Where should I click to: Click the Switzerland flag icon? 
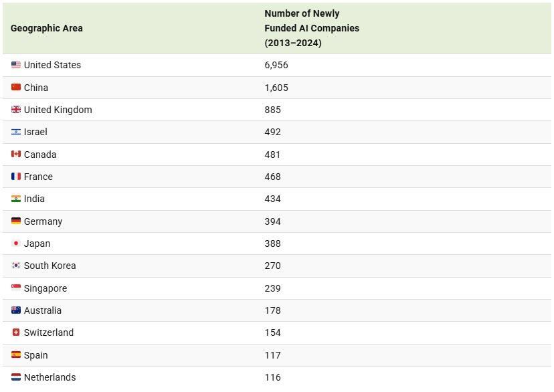point(16,332)
